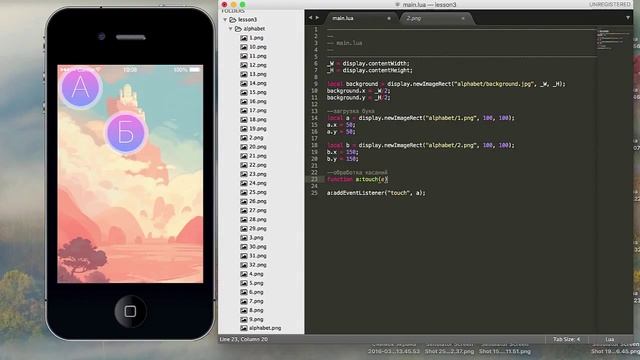Click the Line 23, Column 20 status text

coord(244,339)
